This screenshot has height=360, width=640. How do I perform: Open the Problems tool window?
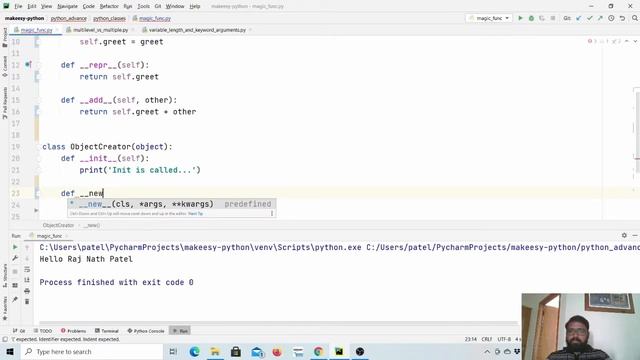pyautogui.click(x=73, y=331)
